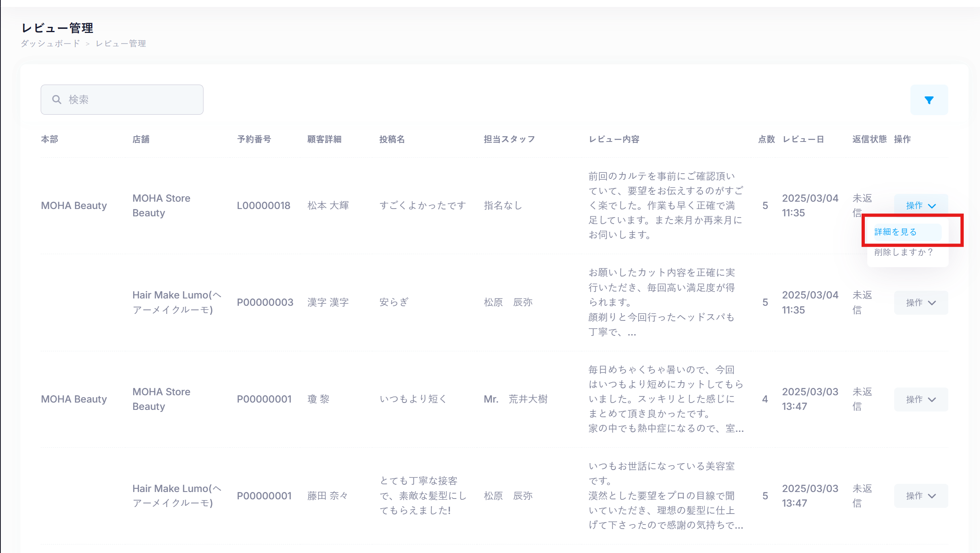Choose 削除しますか？ in the dropdown menu

coord(903,252)
